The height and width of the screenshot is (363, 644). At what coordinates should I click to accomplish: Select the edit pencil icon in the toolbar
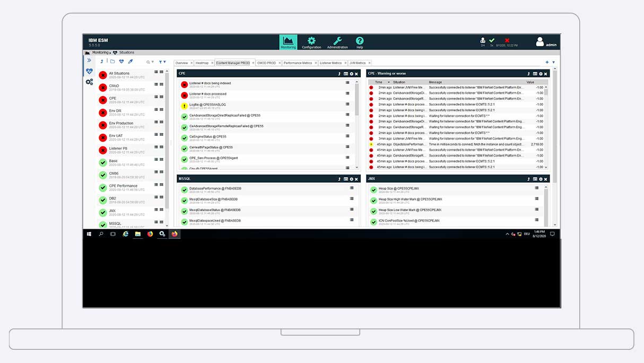130,61
